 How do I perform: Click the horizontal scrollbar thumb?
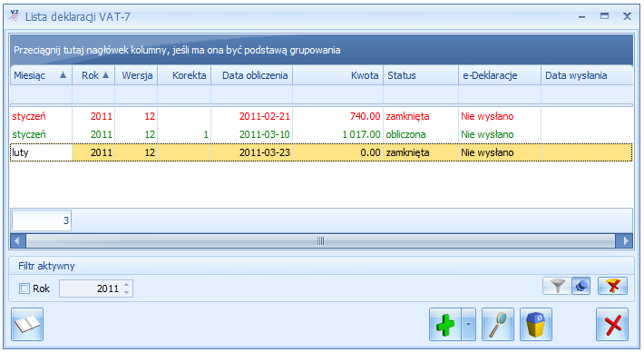click(x=320, y=240)
